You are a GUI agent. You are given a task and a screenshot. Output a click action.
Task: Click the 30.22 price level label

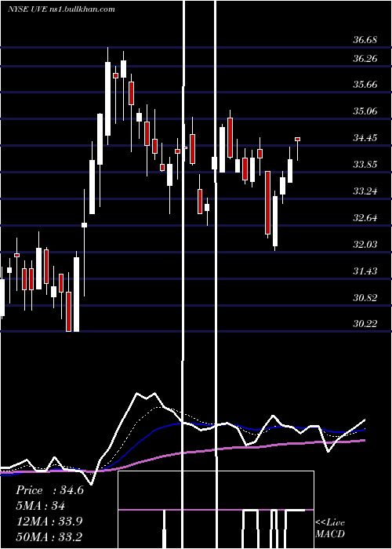365,324
